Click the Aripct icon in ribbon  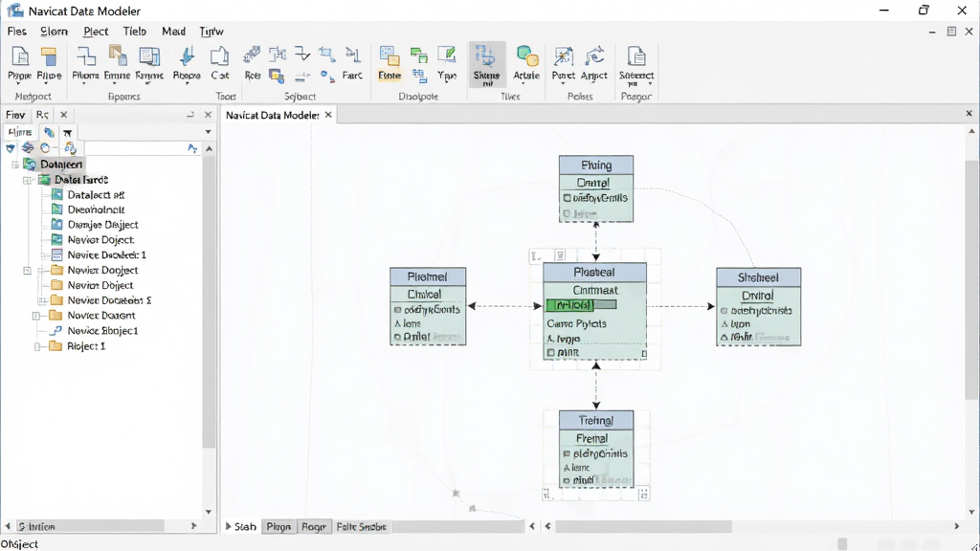[593, 56]
